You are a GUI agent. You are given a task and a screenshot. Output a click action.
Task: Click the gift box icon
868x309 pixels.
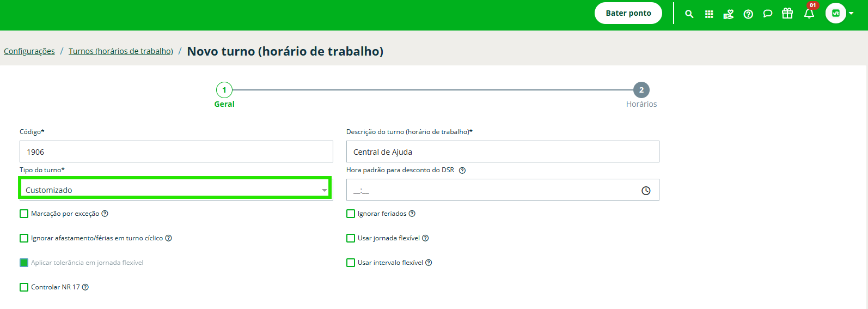click(x=787, y=13)
